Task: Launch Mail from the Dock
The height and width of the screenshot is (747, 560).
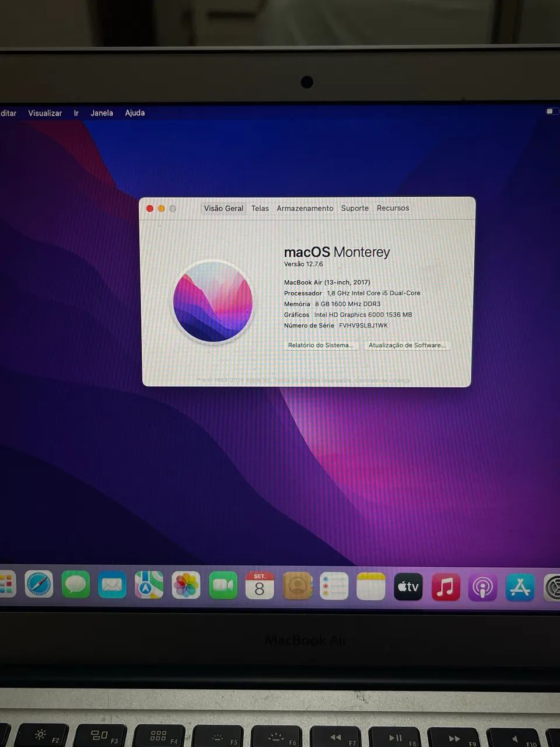Action: 112,585
